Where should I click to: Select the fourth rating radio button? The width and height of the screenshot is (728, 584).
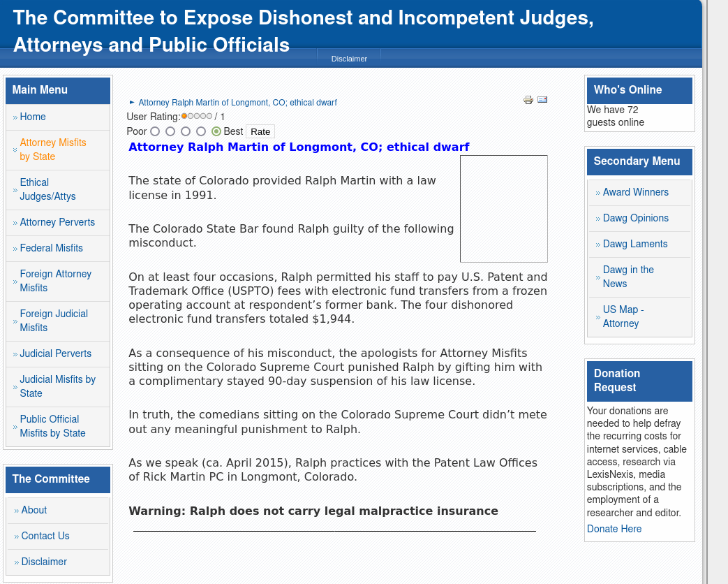click(200, 131)
